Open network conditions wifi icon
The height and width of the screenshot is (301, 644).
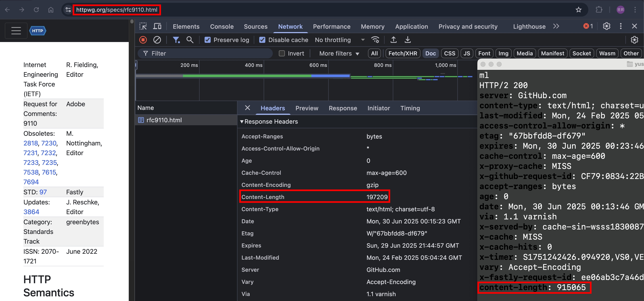point(375,40)
